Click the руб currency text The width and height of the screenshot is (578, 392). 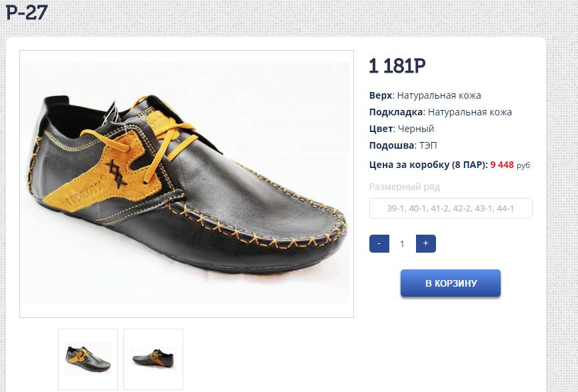[x=523, y=165]
